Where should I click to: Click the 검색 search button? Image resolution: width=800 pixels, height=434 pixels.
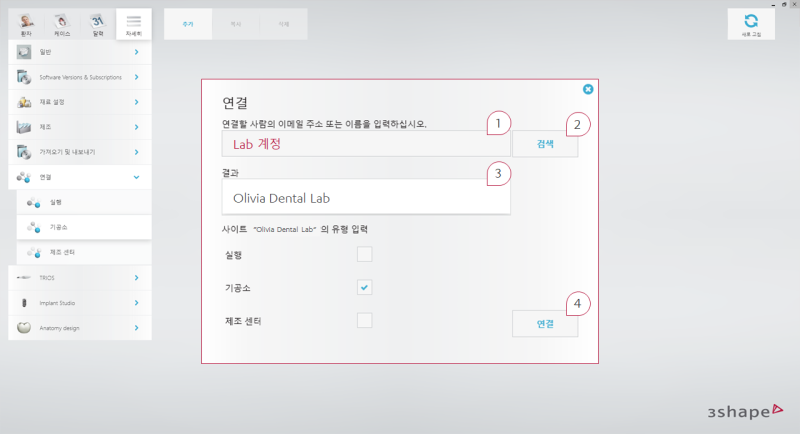coord(545,144)
